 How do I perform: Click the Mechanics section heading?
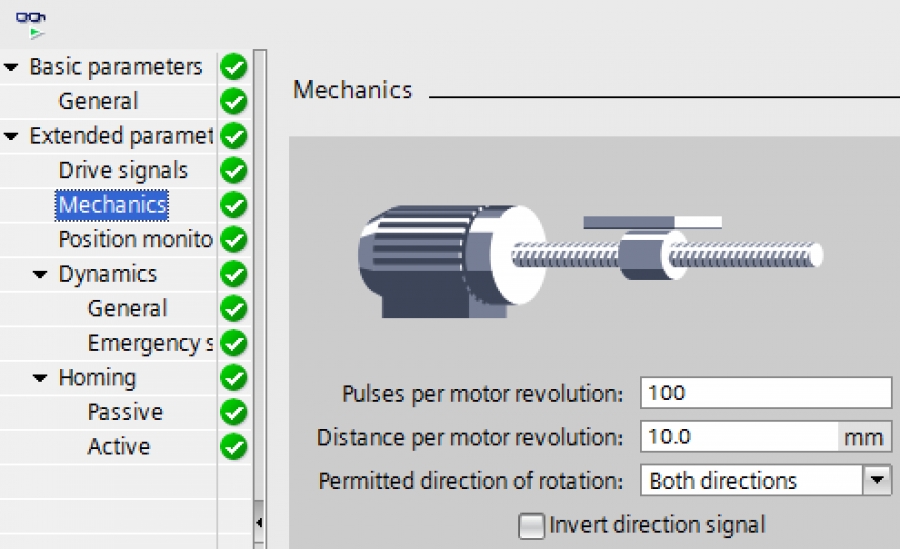coord(352,90)
